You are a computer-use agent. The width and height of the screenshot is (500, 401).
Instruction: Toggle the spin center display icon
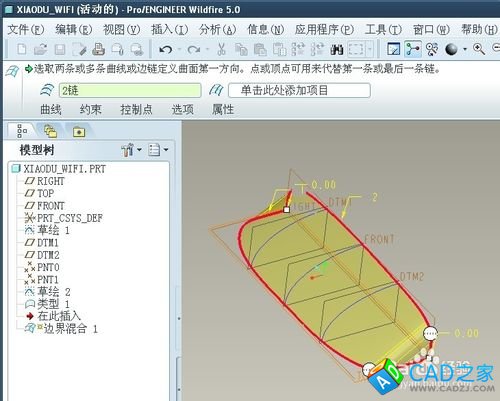(432, 49)
